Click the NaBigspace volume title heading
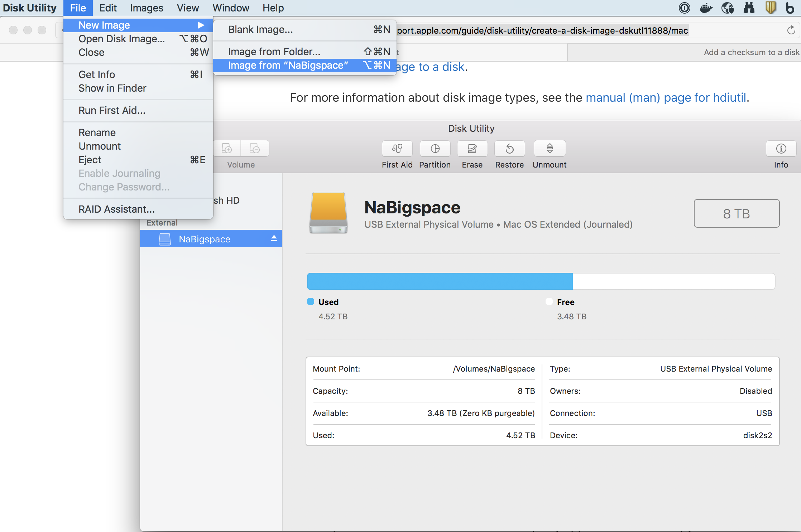This screenshot has height=532, width=801. pos(412,208)
